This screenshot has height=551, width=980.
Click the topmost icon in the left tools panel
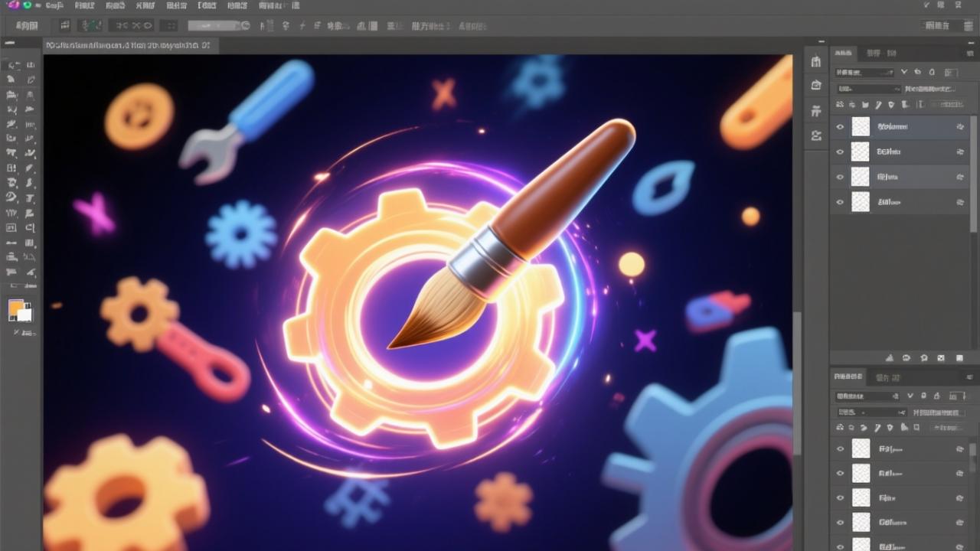tap(11, 66)
